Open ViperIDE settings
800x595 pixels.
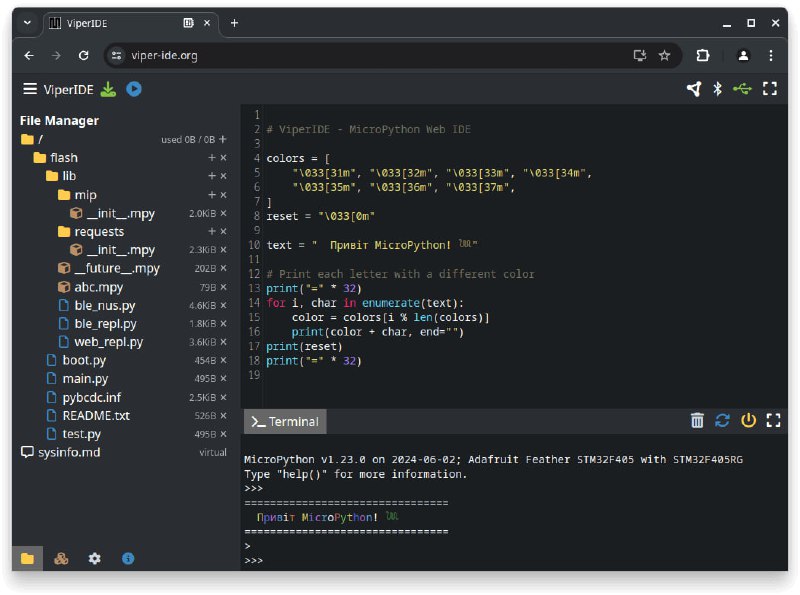click(94, 559)
